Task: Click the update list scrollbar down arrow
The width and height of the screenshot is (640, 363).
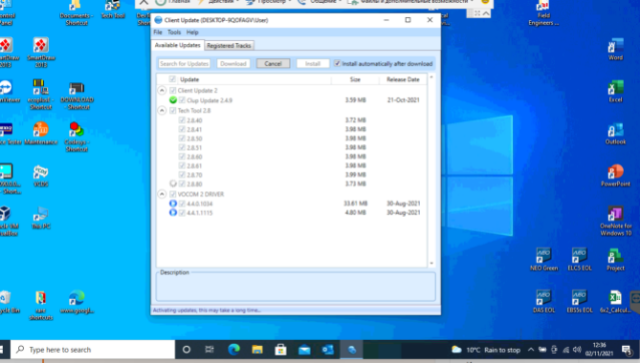Action: tap(431, 263)
